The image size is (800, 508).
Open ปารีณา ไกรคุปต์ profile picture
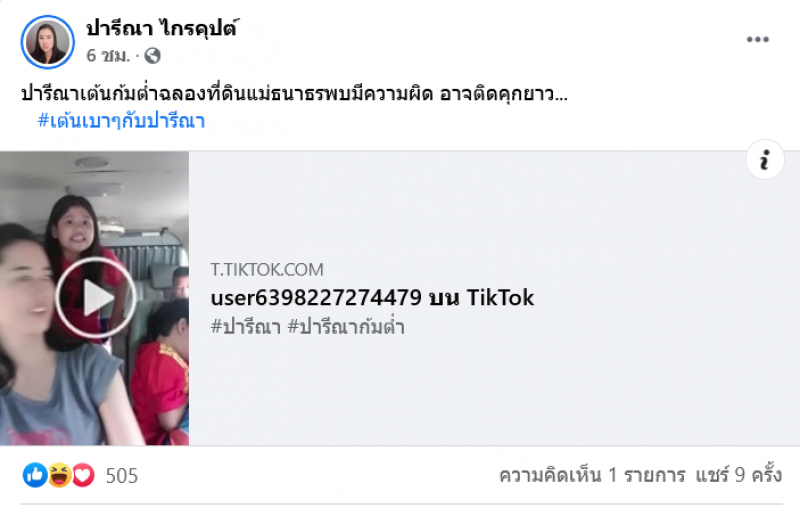click(47, 42)
